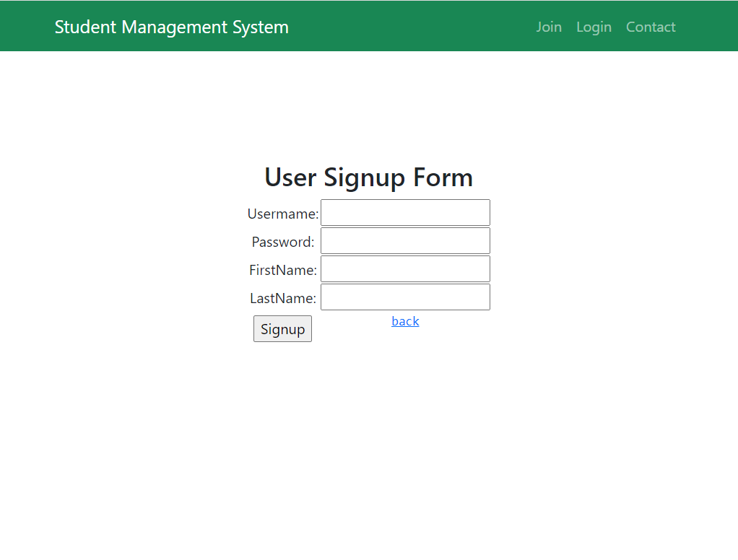Click the FirstName input field
The width and height of the screenshot is (738, 560).
tap(405, 268)
